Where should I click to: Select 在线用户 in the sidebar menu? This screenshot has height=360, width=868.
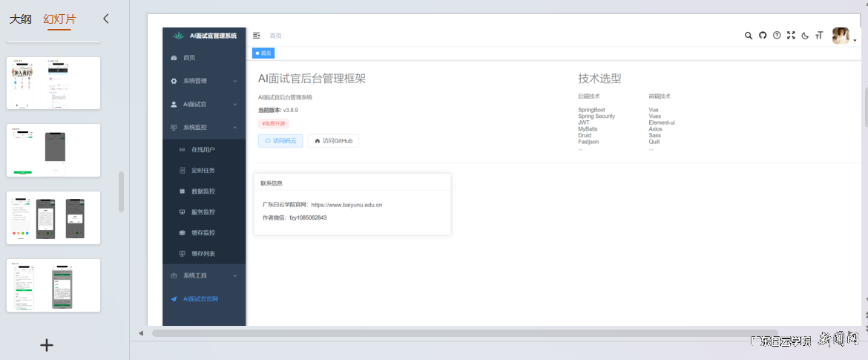tap(203, 150)
